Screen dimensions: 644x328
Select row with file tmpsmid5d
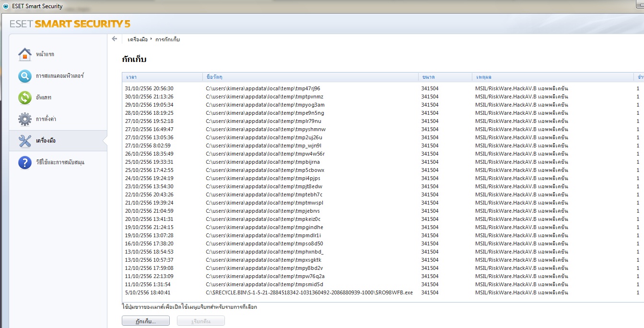pos(383,284)
